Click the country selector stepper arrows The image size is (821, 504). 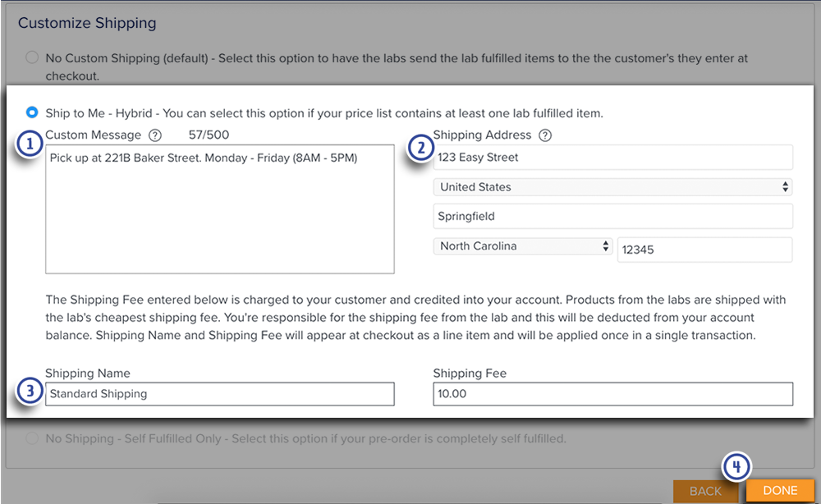787,186
